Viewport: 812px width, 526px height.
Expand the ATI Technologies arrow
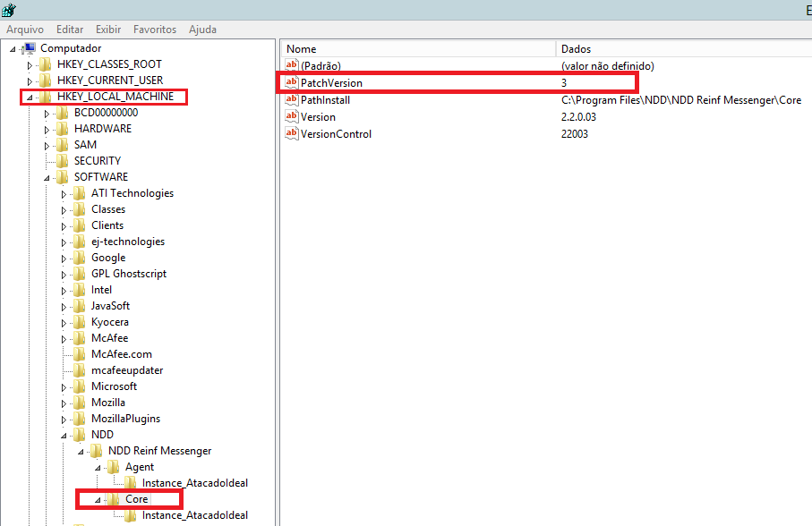(64, 194)
